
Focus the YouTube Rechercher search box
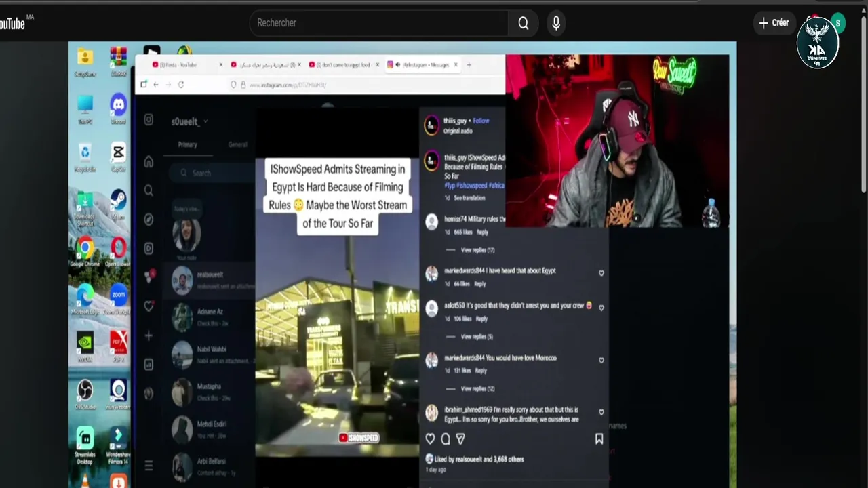click(378, 23)
